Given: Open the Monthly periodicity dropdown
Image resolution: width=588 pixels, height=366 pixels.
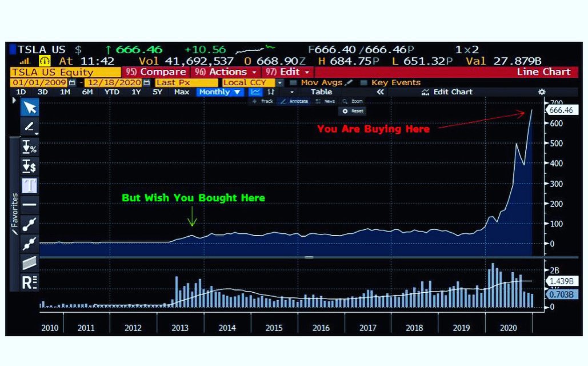Looking at the screenshot, I should (x=220, y=92).
